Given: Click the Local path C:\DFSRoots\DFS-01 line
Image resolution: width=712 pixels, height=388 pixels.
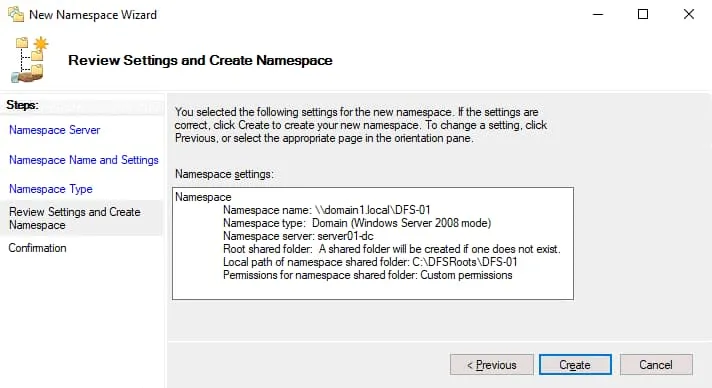Looking at the screenshot, I should 370,262.
